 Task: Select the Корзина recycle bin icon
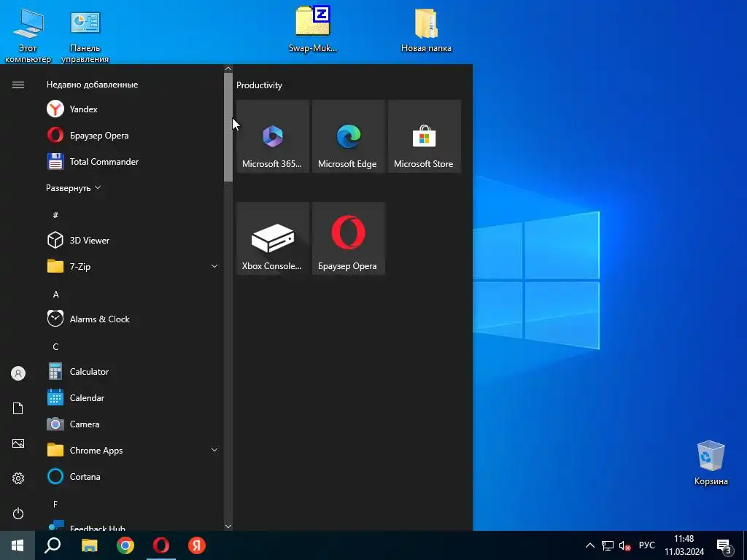[711, 463]
